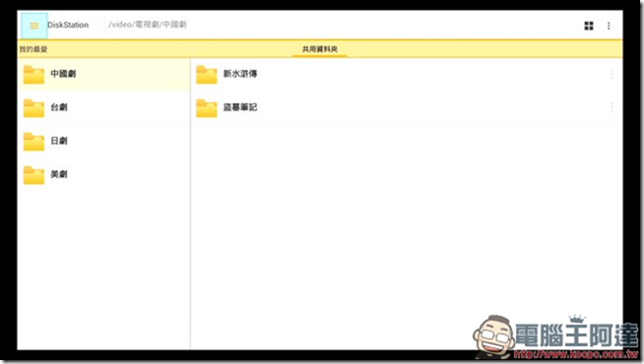Select the 日劇 folder name

[x=59, y=141]
